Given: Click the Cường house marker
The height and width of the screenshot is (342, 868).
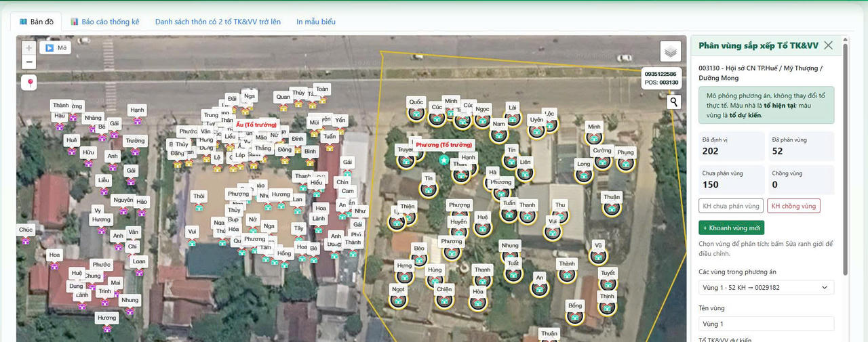Looking at the screenshot, I should point(602,162).
